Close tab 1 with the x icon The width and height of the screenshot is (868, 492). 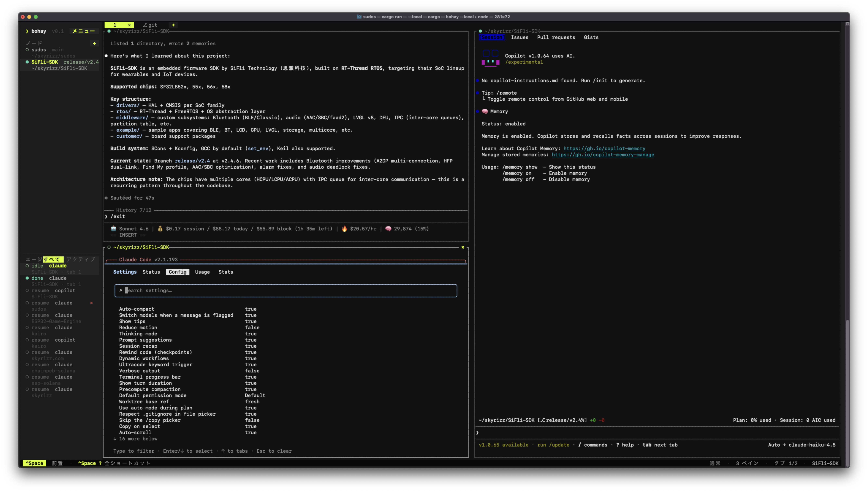click(x=129, y=25)
